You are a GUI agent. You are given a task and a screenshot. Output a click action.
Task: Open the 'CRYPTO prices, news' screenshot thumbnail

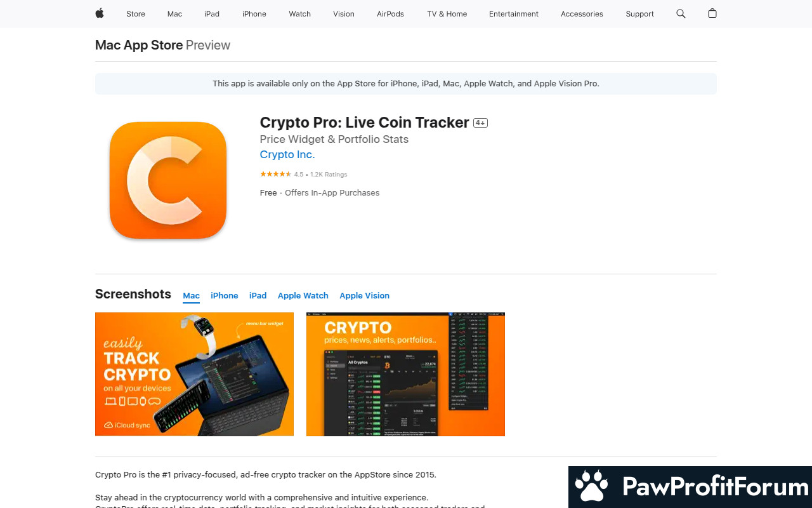pos(405,374)
